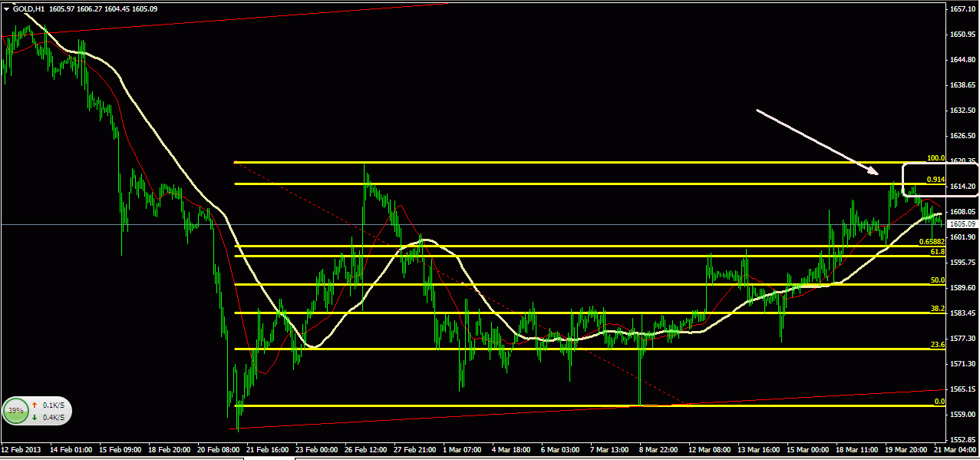Click the 8 Mar 22:00 time axis label
The height and width of the screenshot is (460, 980).
pos(659,449)
